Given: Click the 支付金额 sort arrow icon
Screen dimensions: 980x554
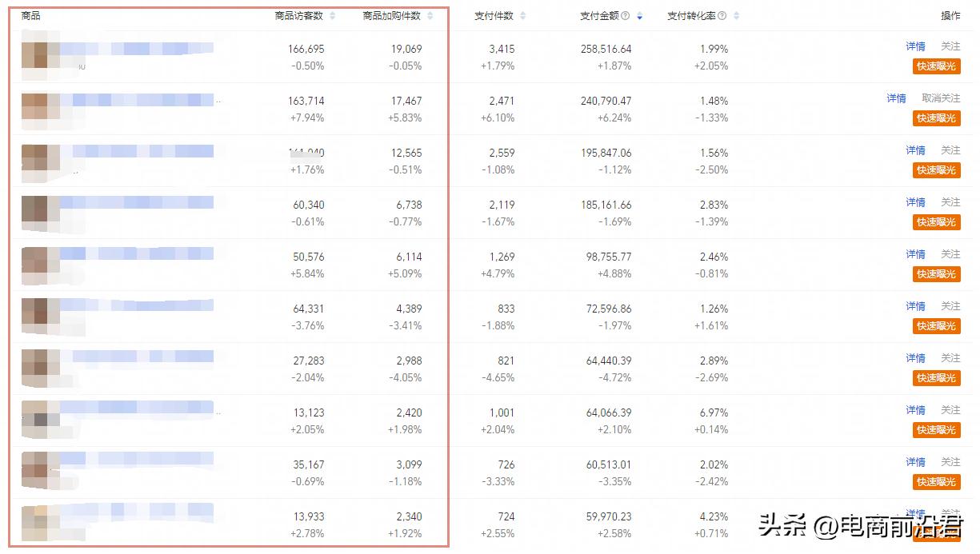Looking at the screenshot, I should tap(639, 16).
